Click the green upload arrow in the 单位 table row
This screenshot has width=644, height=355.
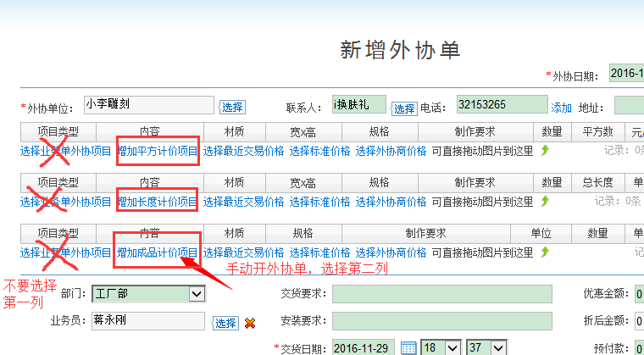pos(545,252)
